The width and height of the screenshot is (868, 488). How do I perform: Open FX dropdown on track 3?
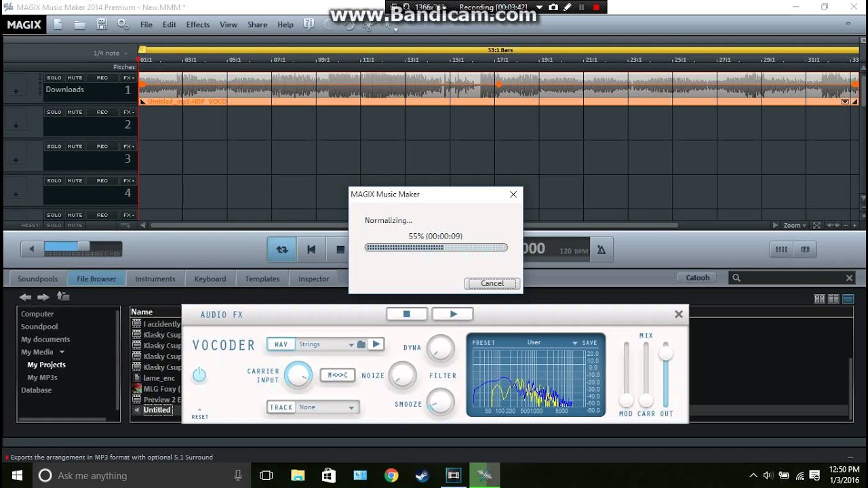pyautogui.click(x=128, y=146)
